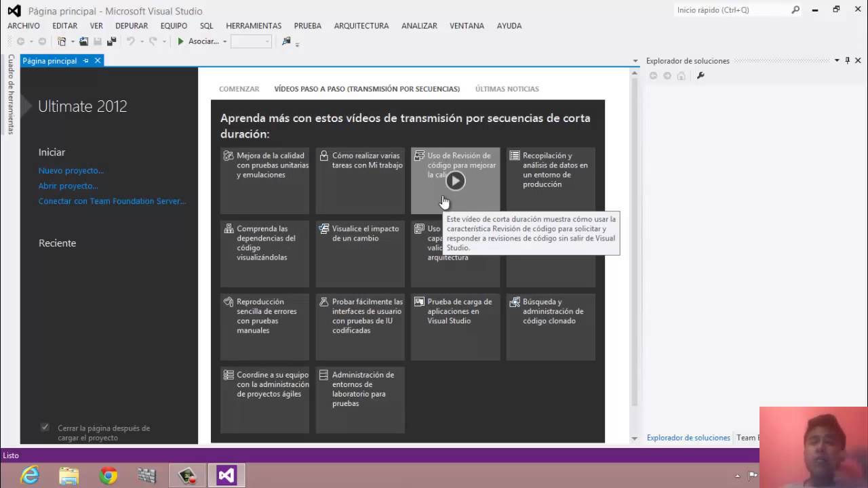Click the Quick Launch search magnifier icon
Viewport: 868px width, 488px height.
[x=795, y=10]
